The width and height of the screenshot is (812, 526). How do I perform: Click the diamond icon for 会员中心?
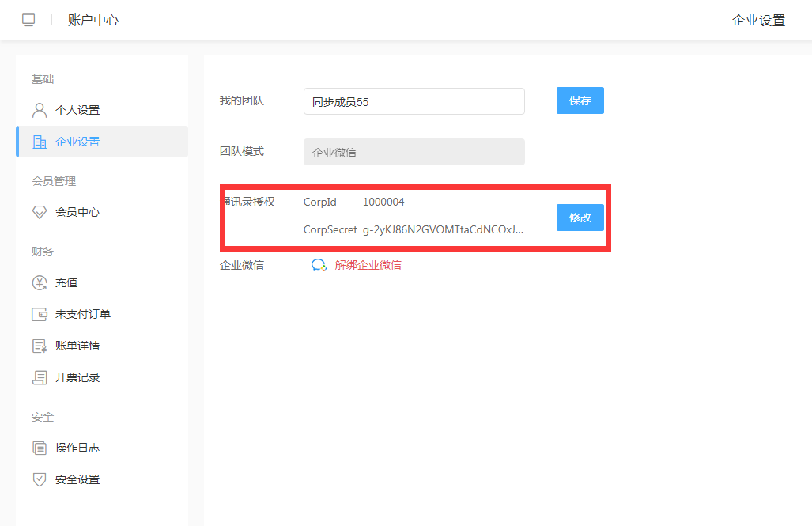tap(40, 212)
